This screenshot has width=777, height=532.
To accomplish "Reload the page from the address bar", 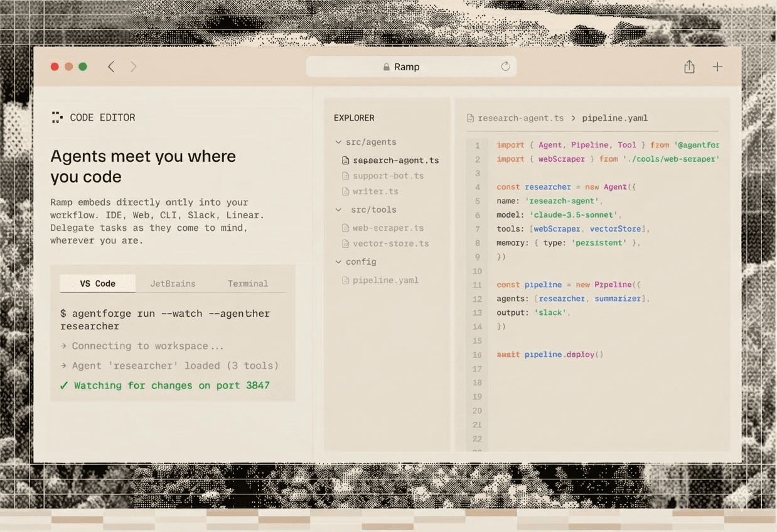I will tap(505, 66).
